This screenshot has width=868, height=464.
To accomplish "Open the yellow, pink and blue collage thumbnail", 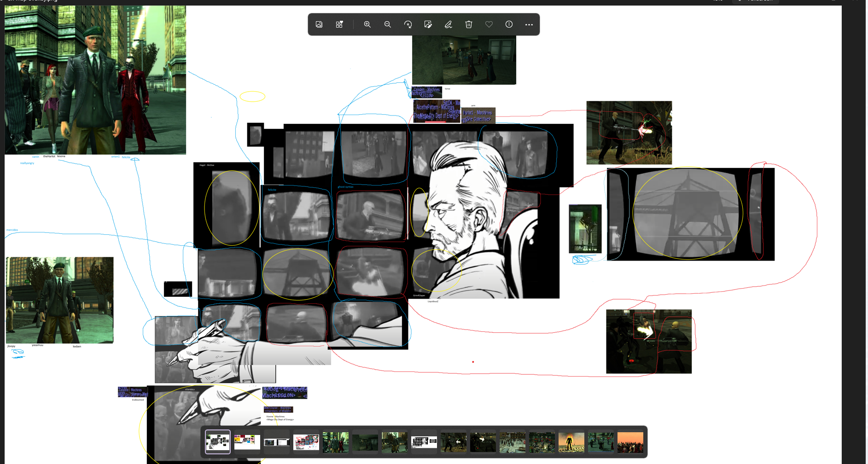I will point(247,442).
